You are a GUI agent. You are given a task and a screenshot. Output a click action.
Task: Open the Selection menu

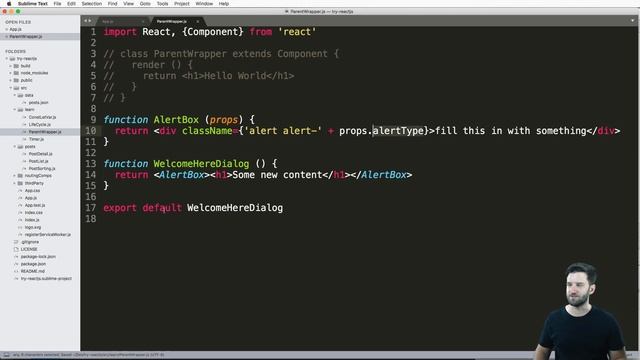[91, 4]
